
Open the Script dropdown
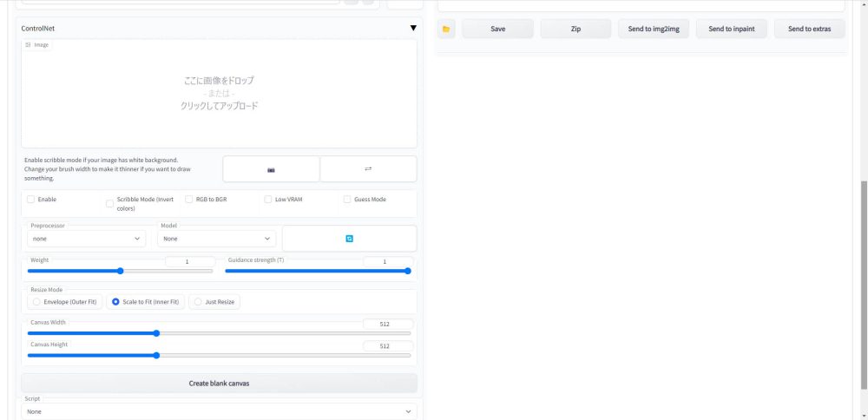click(219, 411)
